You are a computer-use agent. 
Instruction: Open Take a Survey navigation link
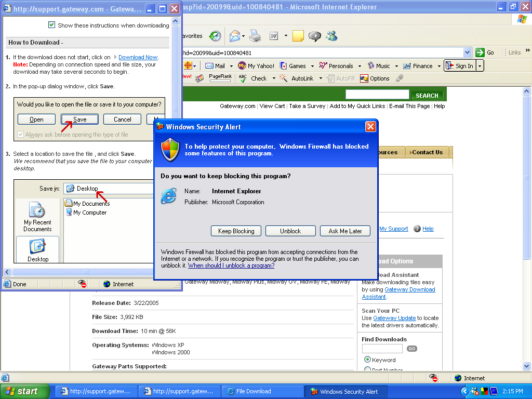point(307,106)
